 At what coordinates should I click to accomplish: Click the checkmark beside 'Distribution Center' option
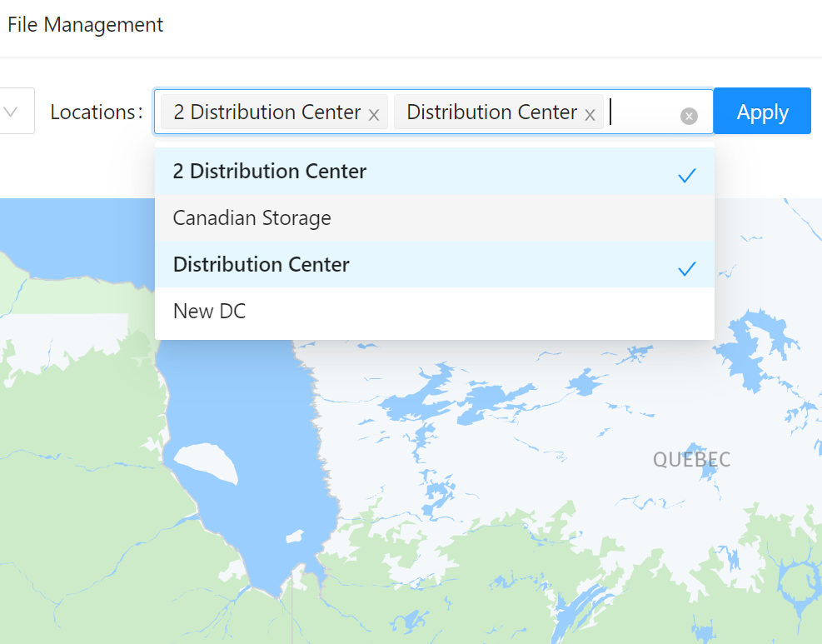point(686,268)
